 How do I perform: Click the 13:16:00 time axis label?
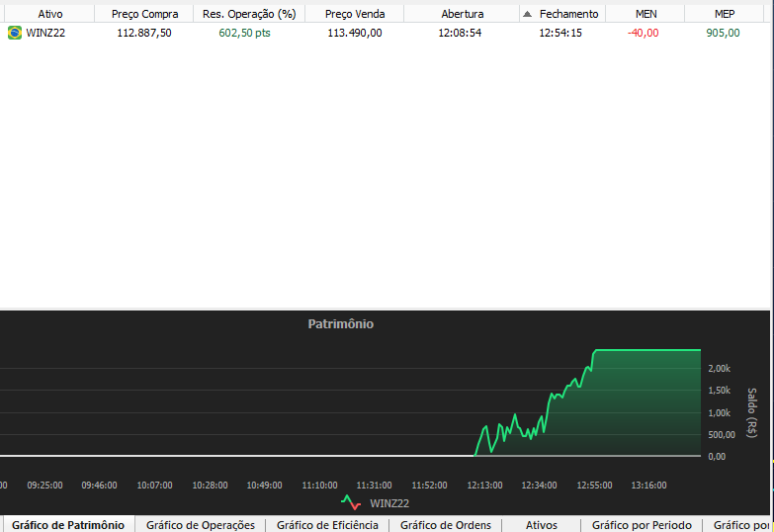tap(648, 486)
